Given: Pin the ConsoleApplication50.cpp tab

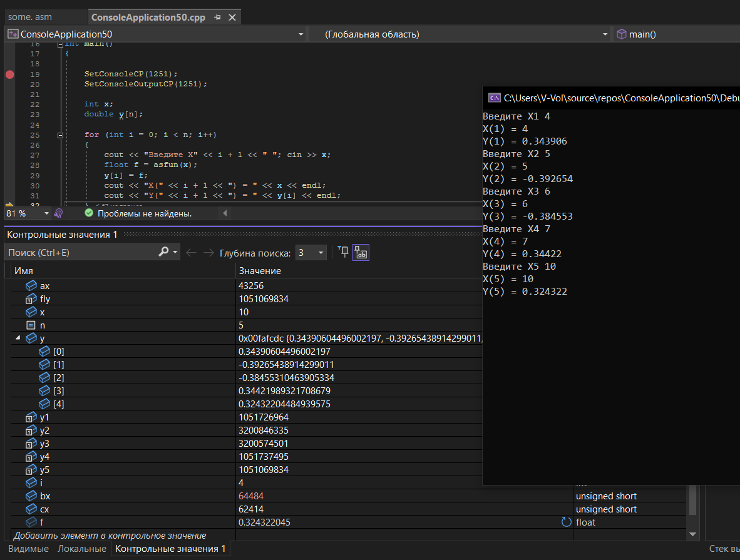Looking at the screenshot, I should (x=217, y=18).
